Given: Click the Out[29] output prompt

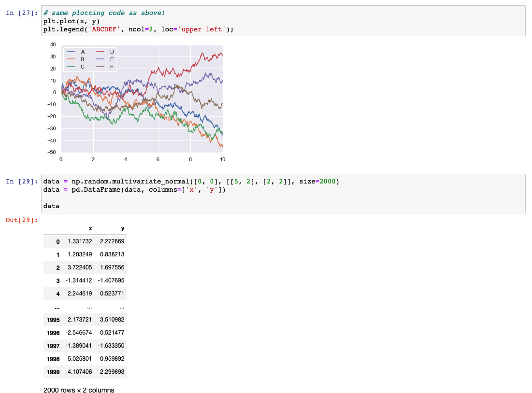Looking at the screenshot, I should [22, 220].
